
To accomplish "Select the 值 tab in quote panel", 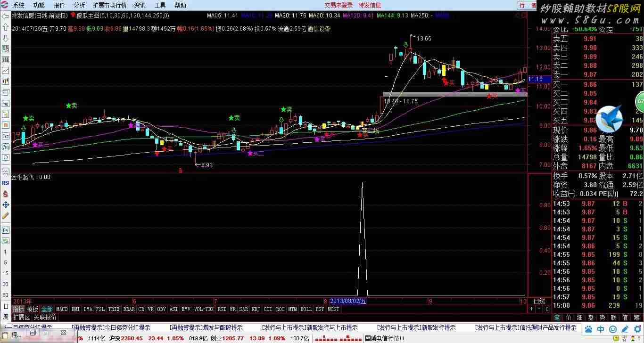I will [x=625, y=317].
